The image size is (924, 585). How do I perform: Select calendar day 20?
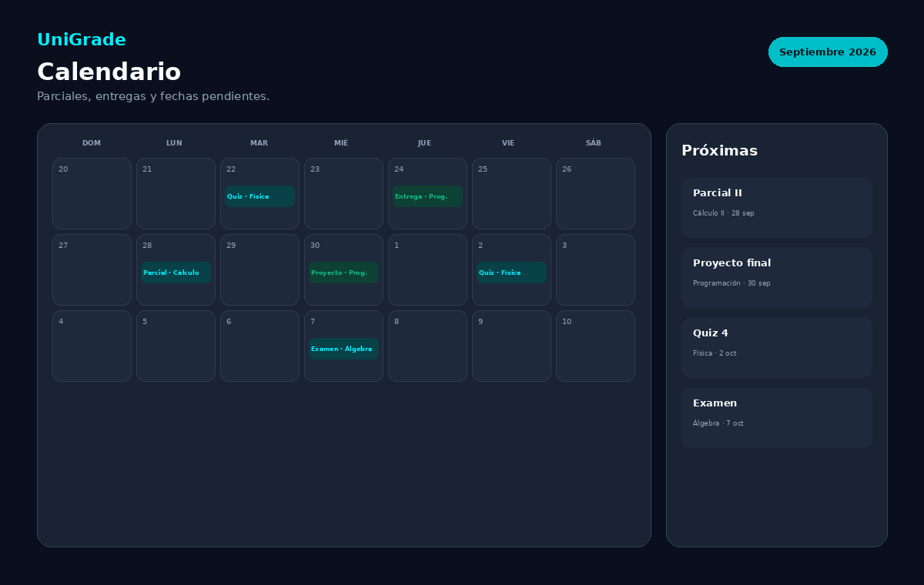click(x=92, y=193)
